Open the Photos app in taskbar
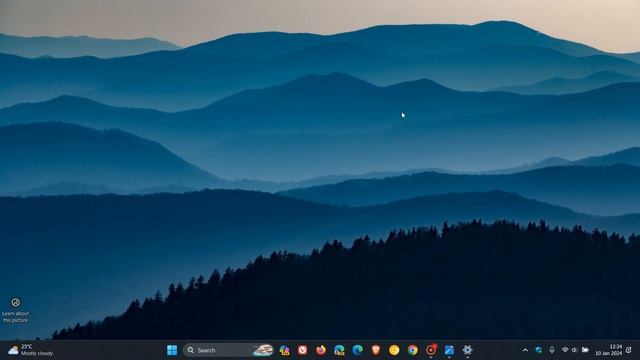Viewport: 640px width, 360px height. (x=449, y=350)
